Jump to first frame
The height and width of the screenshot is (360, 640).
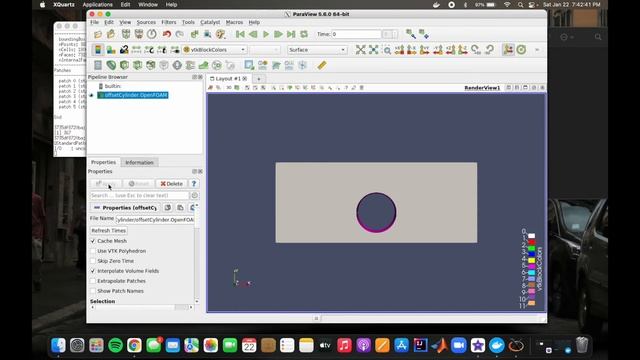tap(240, 34)
